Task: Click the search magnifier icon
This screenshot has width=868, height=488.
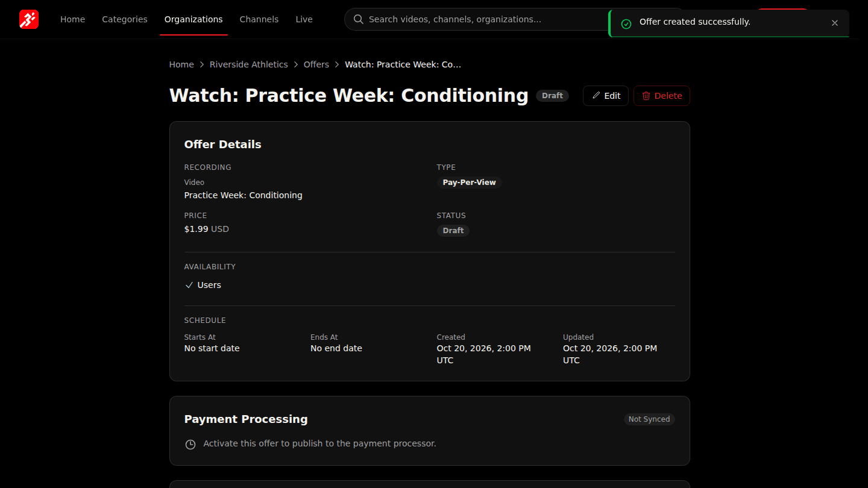Action: (359, 19)
